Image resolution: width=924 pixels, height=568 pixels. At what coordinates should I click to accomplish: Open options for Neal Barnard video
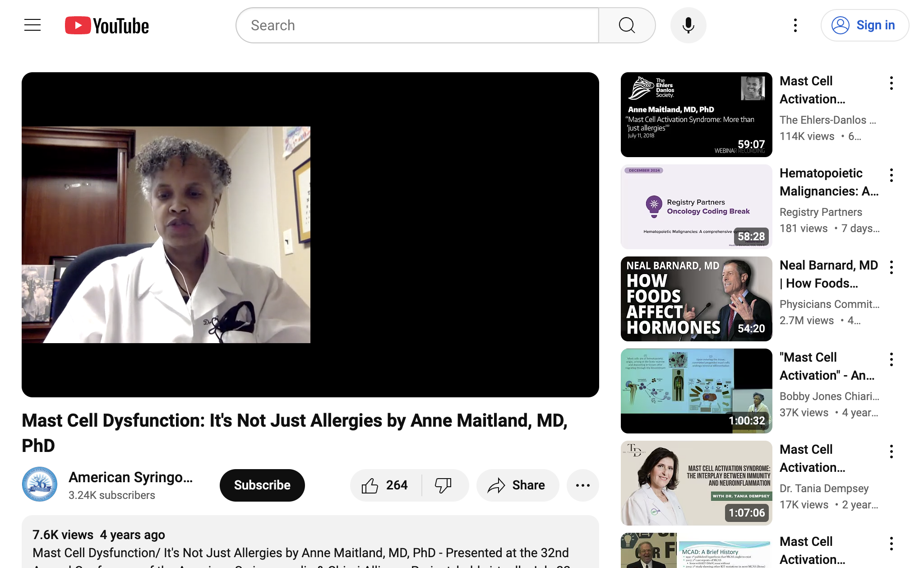pyautogui.click(x=892, y=267)
